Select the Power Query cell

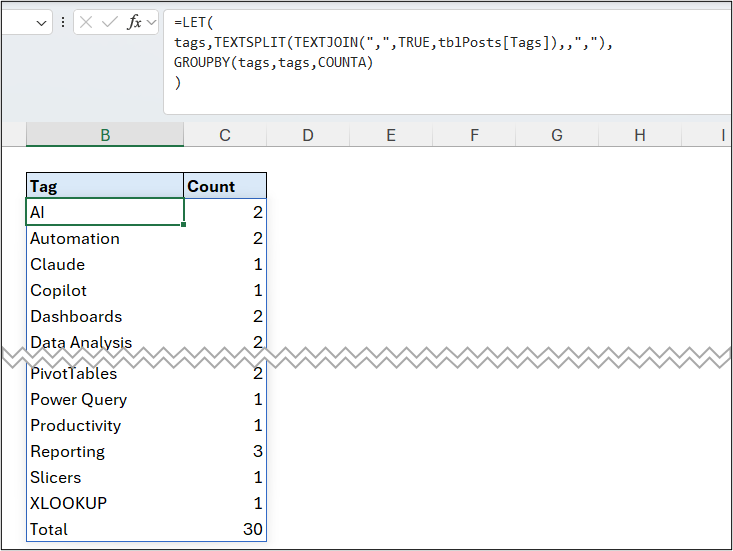[105, 400]
